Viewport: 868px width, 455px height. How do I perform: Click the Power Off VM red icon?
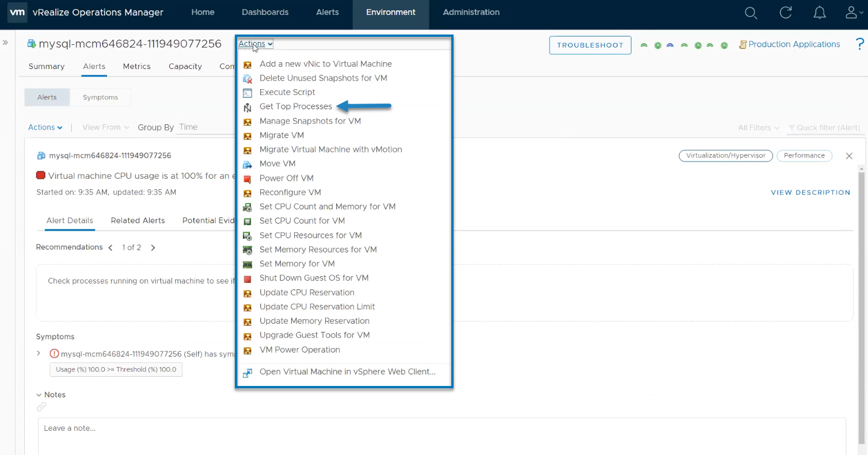(248, 178)
